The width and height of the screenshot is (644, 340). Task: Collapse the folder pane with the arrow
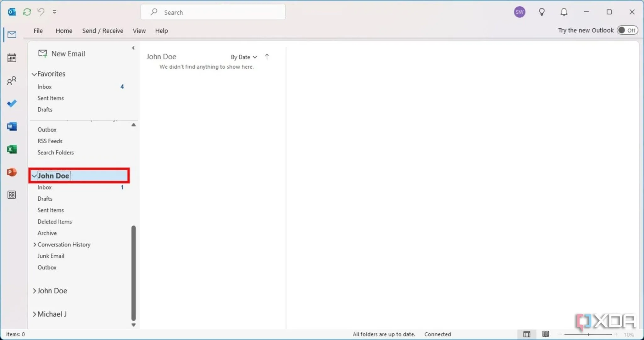click(133, 48)
